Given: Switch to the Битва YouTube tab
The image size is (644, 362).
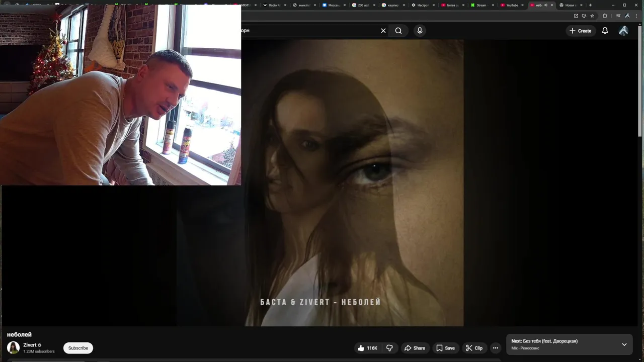Looking at the screenshot, I should point(452,5).
